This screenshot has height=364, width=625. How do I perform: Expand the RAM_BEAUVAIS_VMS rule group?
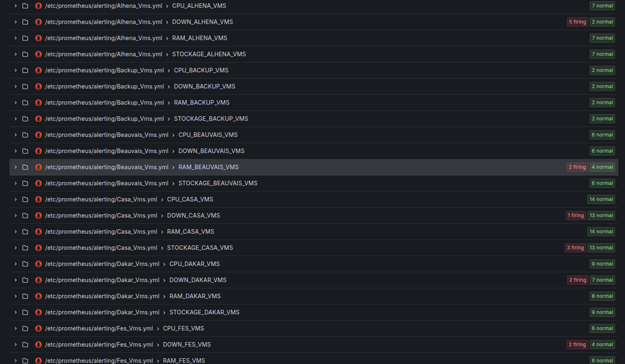[x=15, y=167]
